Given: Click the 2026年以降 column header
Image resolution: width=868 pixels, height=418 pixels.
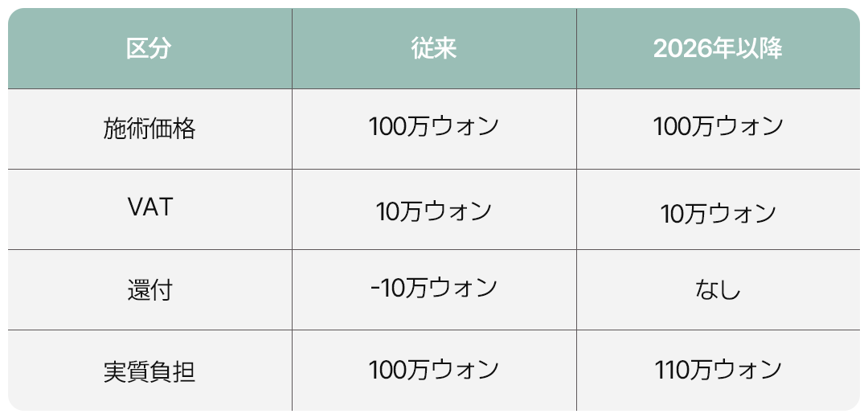Looking at the screenshot, I should (718, 49).
